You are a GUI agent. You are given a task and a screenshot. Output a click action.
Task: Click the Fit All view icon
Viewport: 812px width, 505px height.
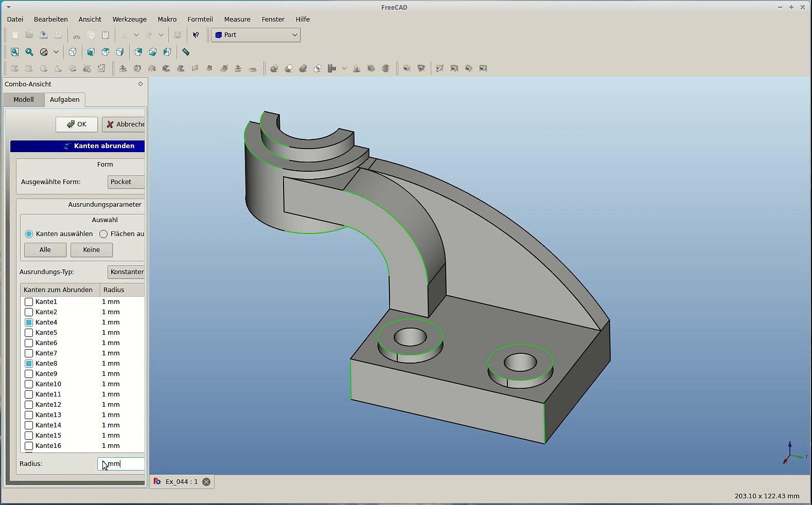[x=15, y=52]
